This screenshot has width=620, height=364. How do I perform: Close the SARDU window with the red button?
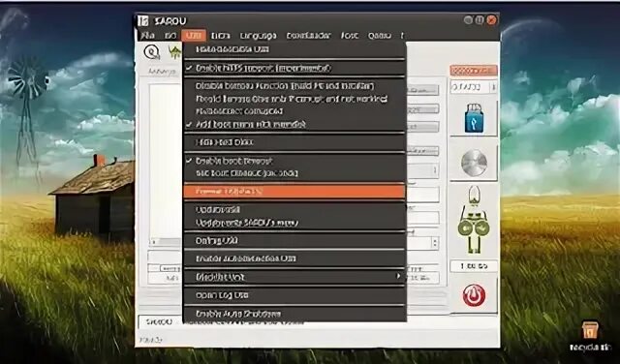tap(491, 19)
